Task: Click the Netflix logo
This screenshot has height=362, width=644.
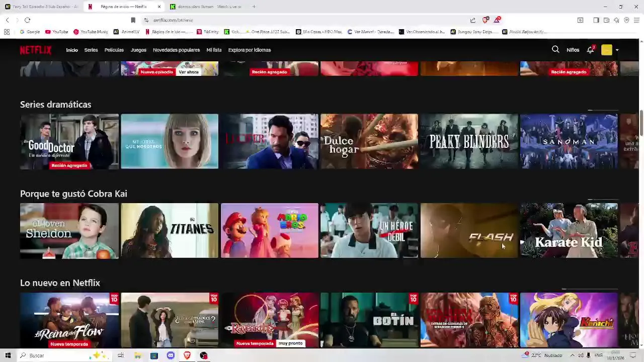Action: point(36,50)
